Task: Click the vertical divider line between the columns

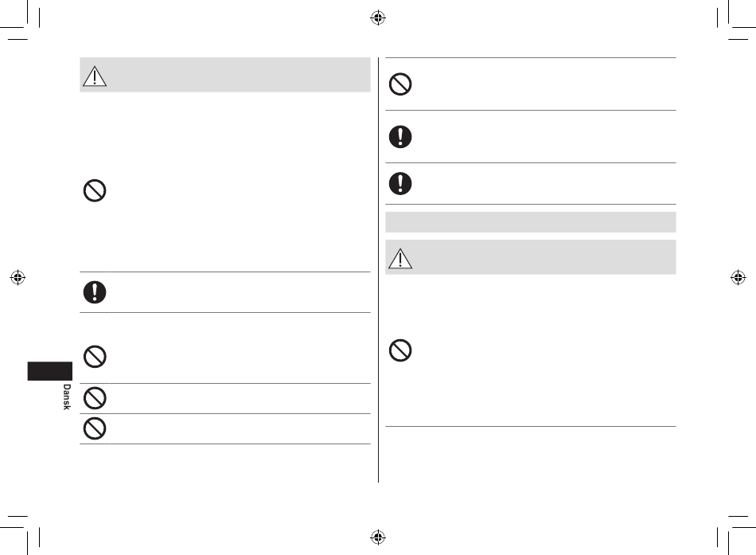Action: point(379,269)
